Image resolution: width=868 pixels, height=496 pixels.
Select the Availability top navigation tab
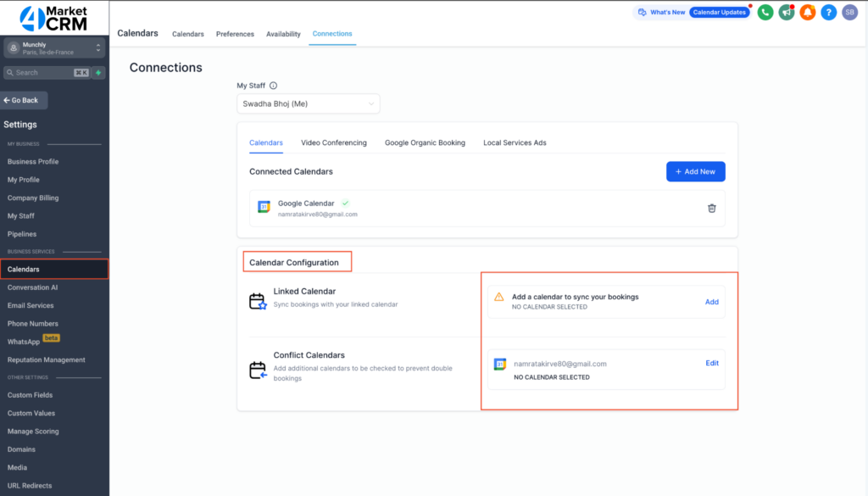coord(283,34)
